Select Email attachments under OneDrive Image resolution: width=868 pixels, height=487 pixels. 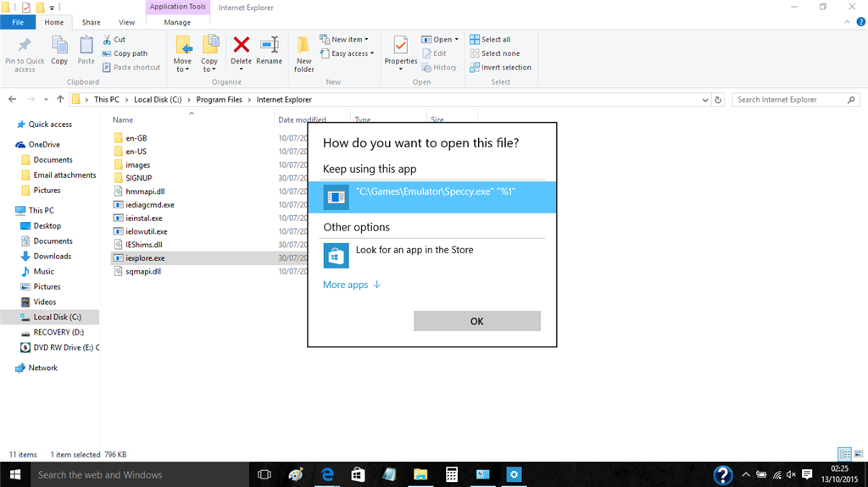tap(58, 174)
